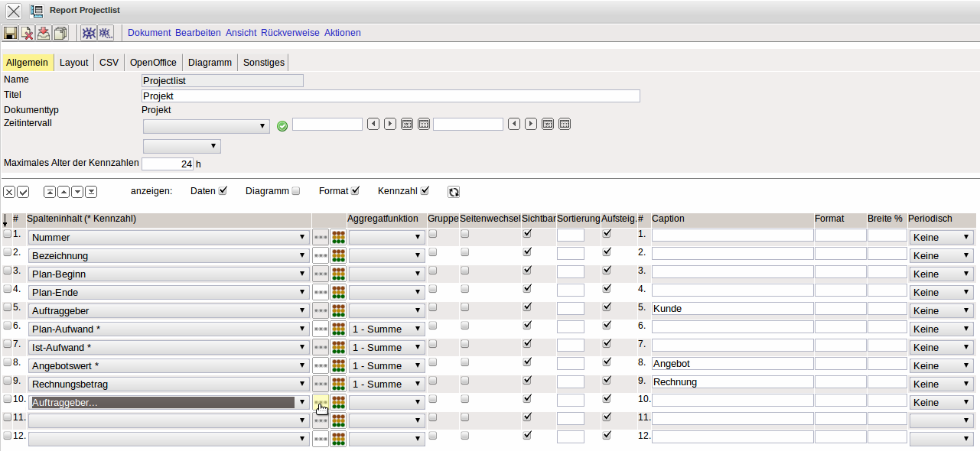The width and height of the screenshot is (980, 451).
Task: Click the move-to-bottom arrow icon
Action: pos(91,192)
